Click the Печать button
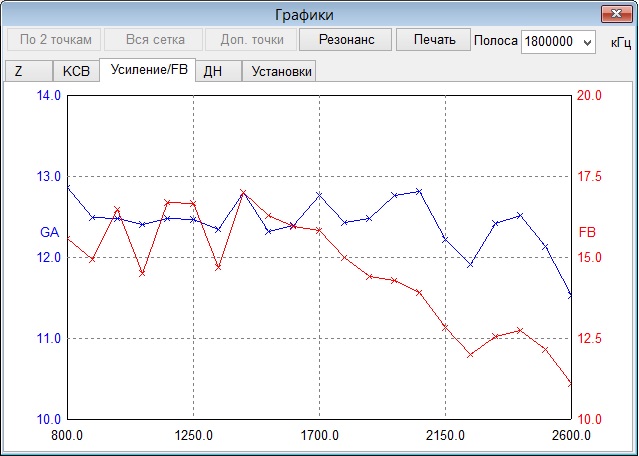The image size is (639, 456). click(434, 40)
